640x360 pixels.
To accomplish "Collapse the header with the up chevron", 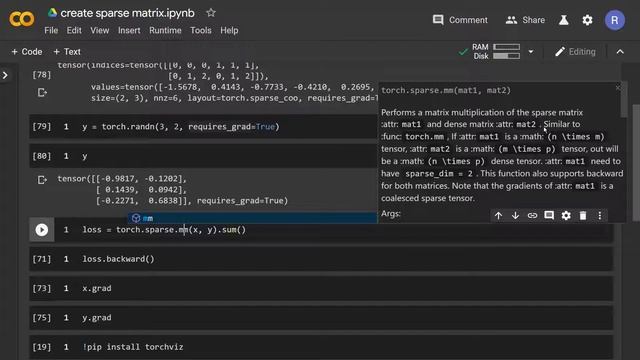I will tap(620, 52).
